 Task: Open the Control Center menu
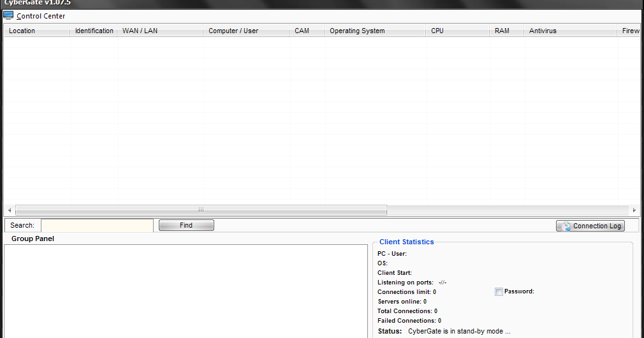(41, 16)
